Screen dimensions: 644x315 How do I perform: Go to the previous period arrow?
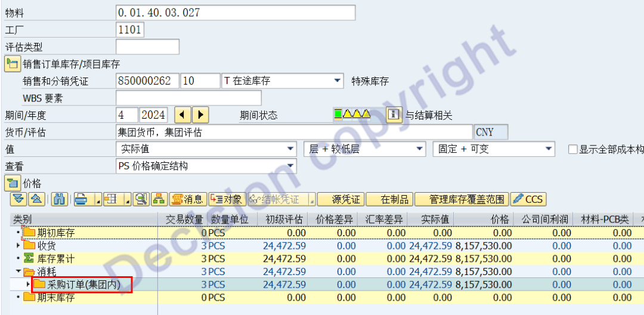tap(182, 115)
